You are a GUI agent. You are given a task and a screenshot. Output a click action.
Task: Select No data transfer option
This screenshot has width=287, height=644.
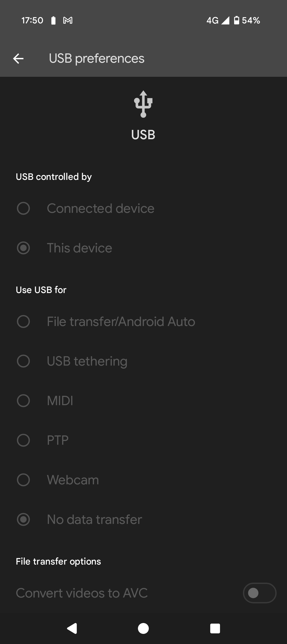[x=143, y=519]
